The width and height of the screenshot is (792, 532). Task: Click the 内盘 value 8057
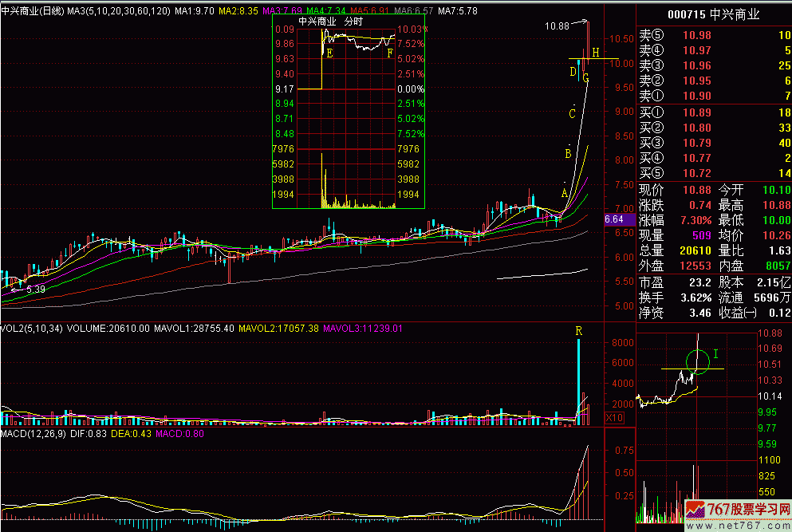click(x=778, y=266)
